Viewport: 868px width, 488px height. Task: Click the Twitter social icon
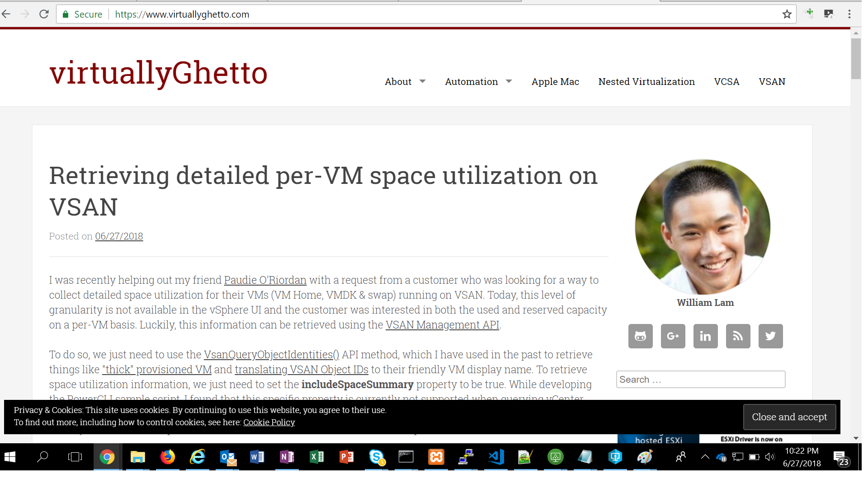[x=770, y=336]
